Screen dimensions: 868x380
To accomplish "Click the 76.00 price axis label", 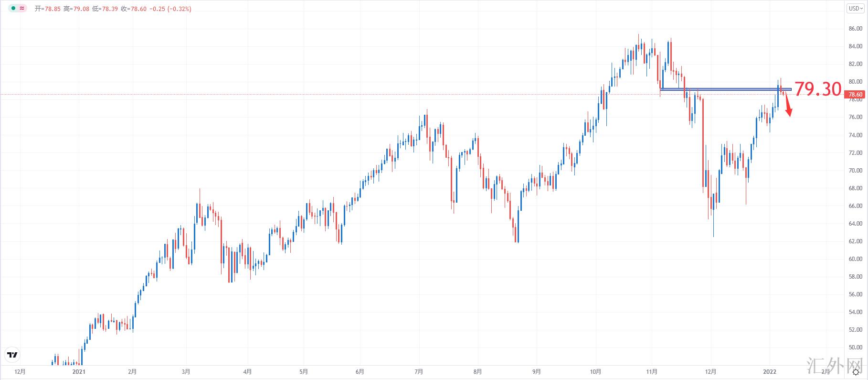I will coord(855,117).
